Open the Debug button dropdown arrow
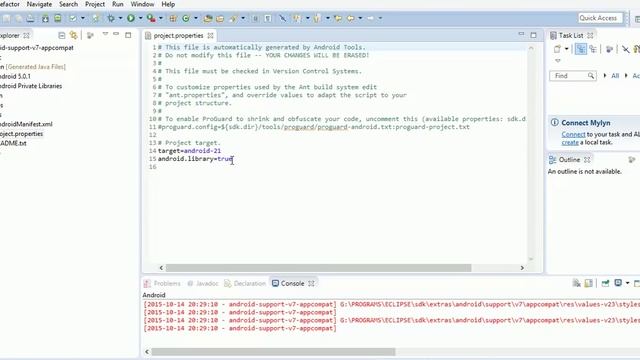The height and width of the screenshot is (360, 640). pos(120,18)
